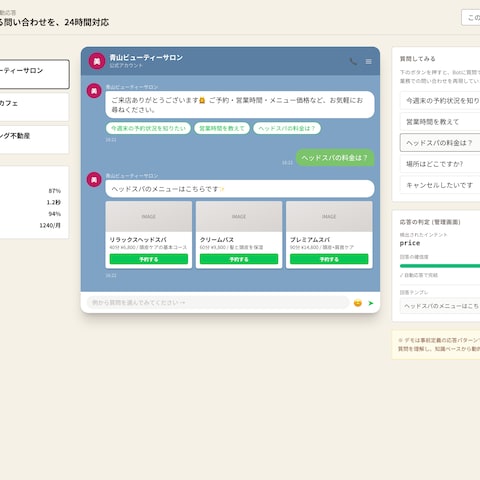480x480 pixels.
Task: Ask 営業時間を教えて from right question panel
Action: click(440, 122)
